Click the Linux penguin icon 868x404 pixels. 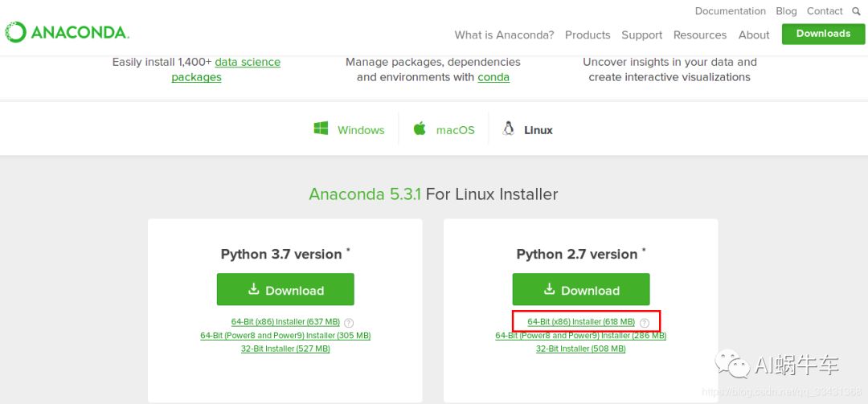(508, 129)
